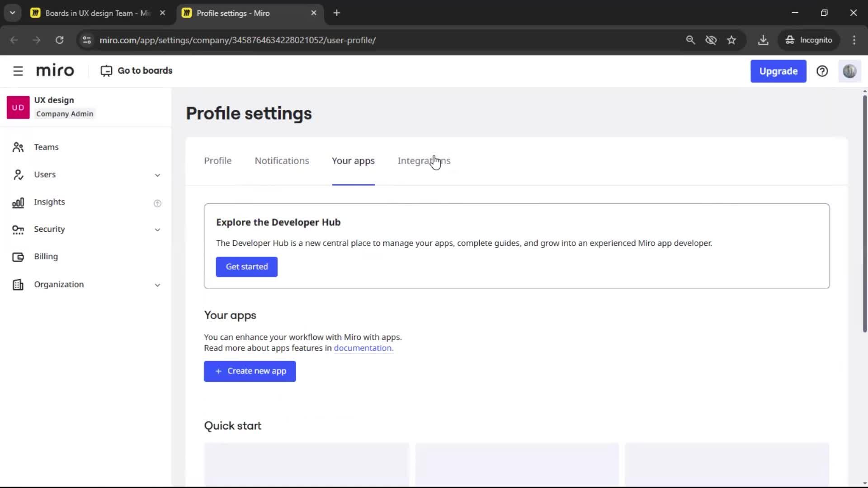Expand the Users section chevron
This screenshot has height=488, width=868.
coord(157,175)
